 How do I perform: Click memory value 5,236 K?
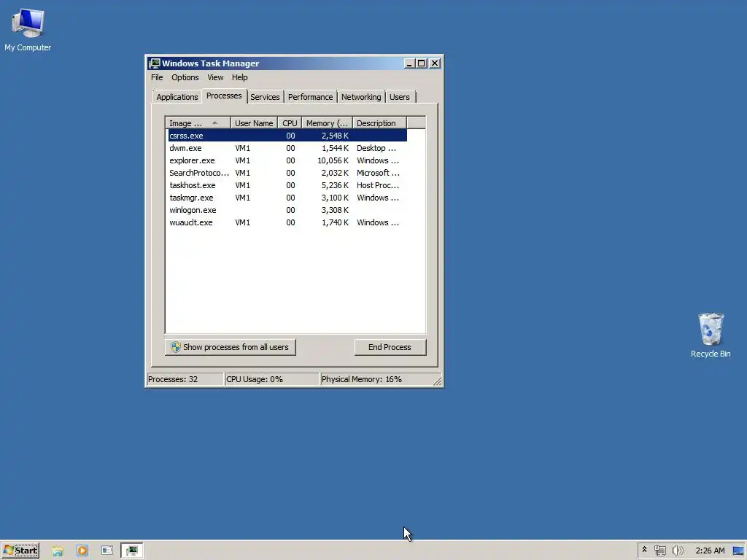tap(335, 185)
